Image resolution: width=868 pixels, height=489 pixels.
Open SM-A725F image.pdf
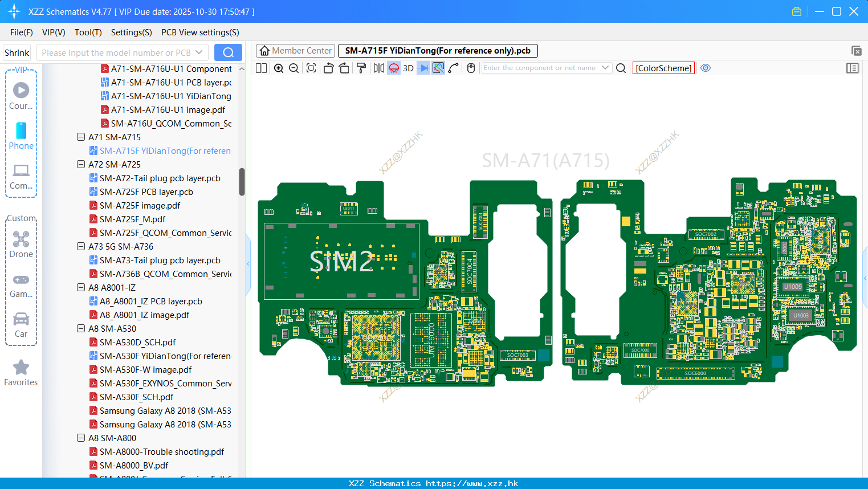coord(140,205)
